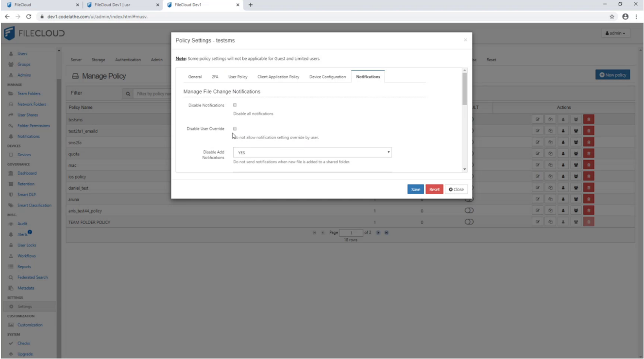Click the dialog scrollbar down arrow
644x359 pixels.
point(465,169)
